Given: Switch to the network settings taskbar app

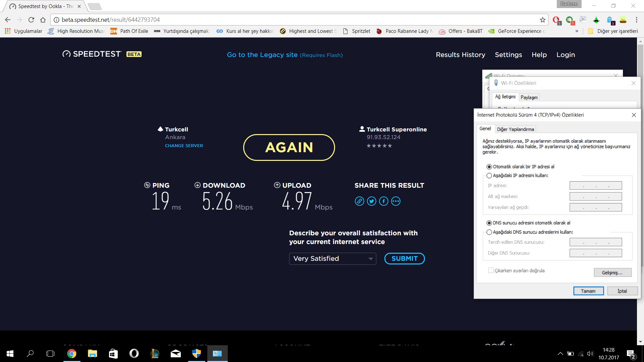Looking at the screenshot, I should 217,353.
